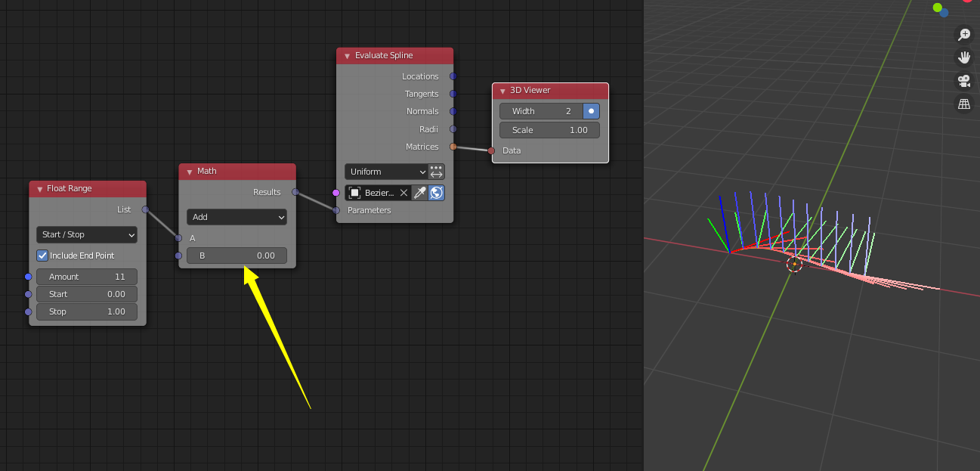The height and width of the screenshot is (471, 980).
Task: Adjust the Amount slider in the Float Range node
Action: pyautogui.click(x=86, y=277)
